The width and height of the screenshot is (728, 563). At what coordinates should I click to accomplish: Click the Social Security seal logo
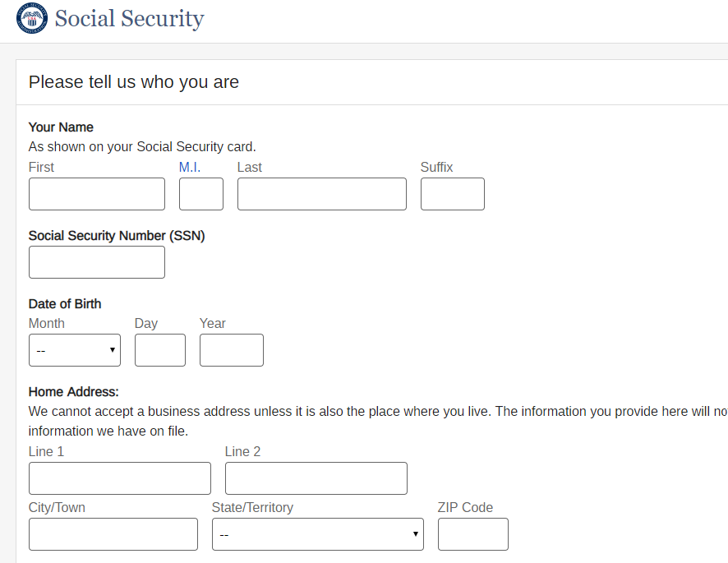pyautogui.click(x=32, y=18)
